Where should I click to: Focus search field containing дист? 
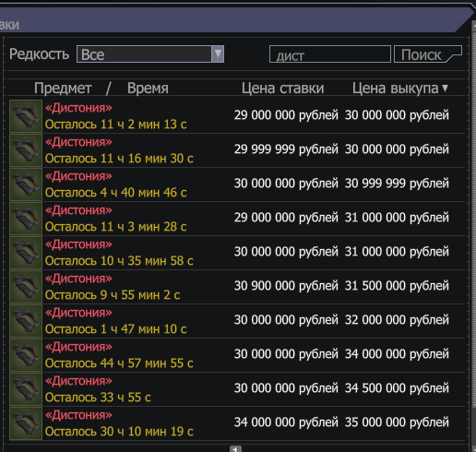coord(330,54)
